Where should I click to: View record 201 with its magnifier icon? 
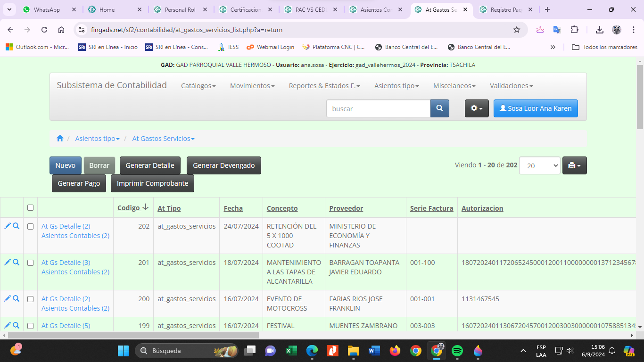pyautogui.click(x=16, y=263)
